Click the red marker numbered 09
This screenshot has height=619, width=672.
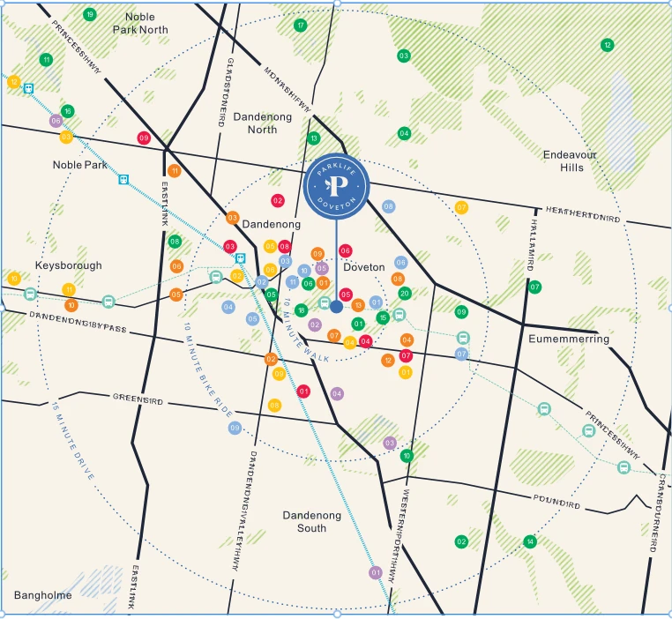coord(144,138)
